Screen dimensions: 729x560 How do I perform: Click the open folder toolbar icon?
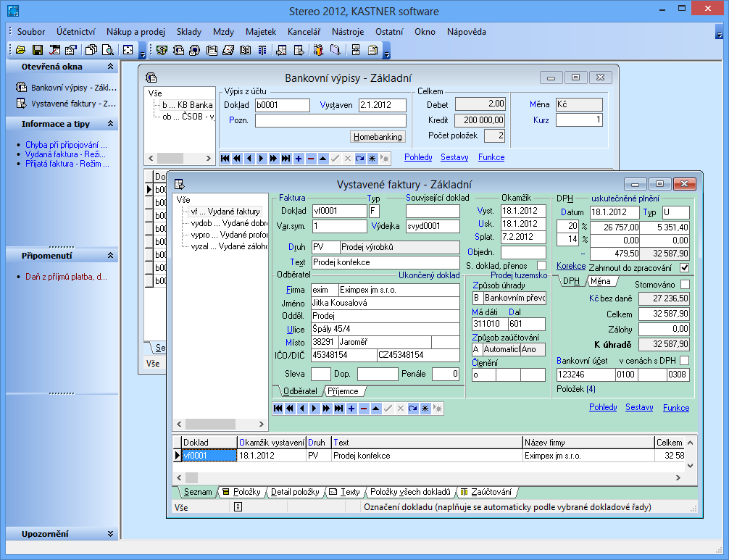tap(20, 50)
